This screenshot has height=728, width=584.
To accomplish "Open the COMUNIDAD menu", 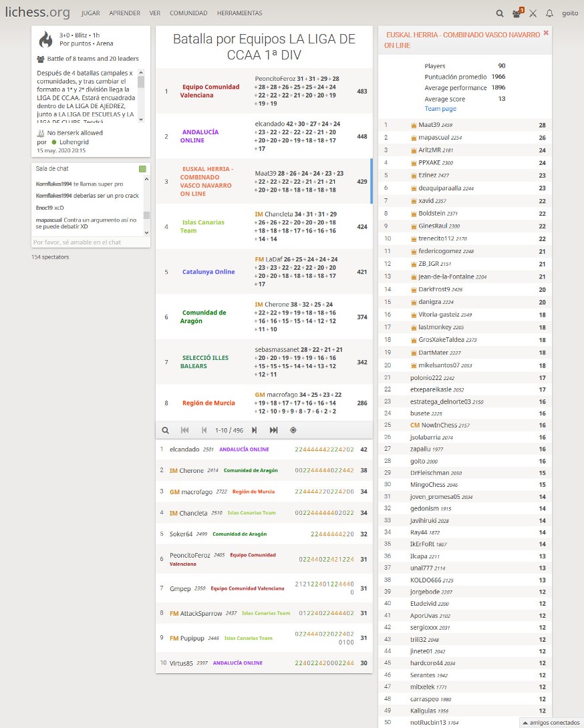I will [x=188, y=13].
